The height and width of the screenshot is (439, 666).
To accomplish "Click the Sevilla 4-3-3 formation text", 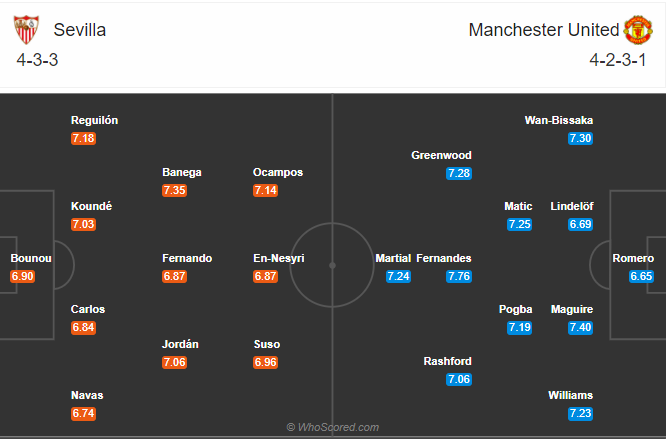I will pyautogui.click(x=37, y=60).
